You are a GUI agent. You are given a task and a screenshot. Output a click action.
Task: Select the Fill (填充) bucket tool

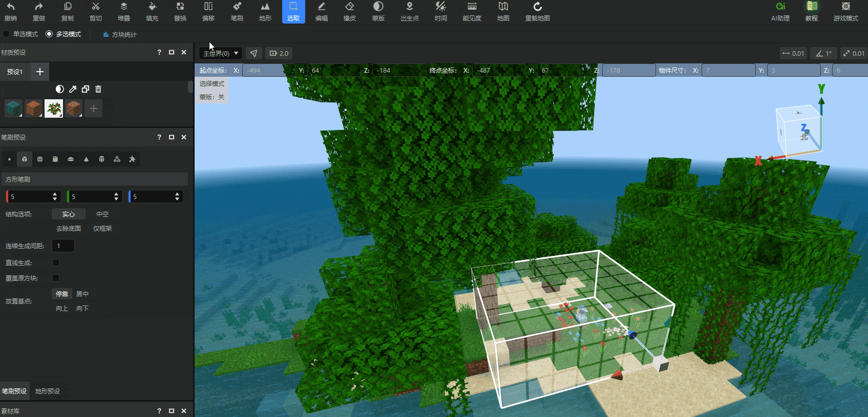click(152, 11)
